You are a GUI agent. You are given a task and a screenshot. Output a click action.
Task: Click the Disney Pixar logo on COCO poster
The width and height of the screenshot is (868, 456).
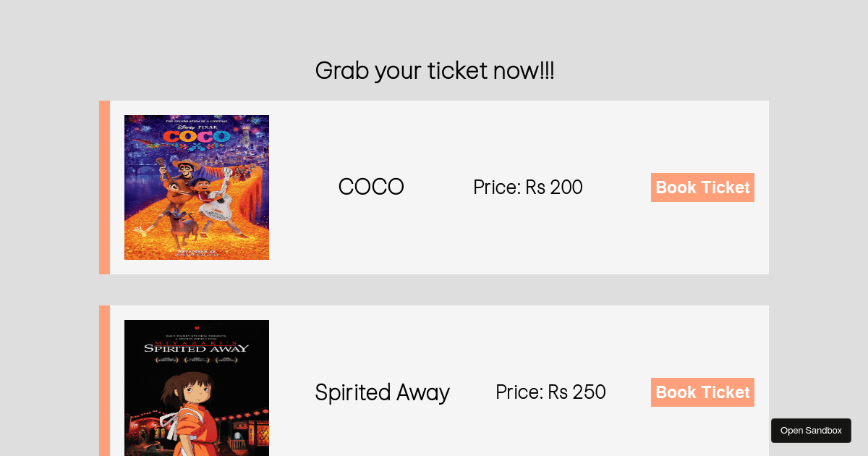pyautogui.click(x=196, y=126)
